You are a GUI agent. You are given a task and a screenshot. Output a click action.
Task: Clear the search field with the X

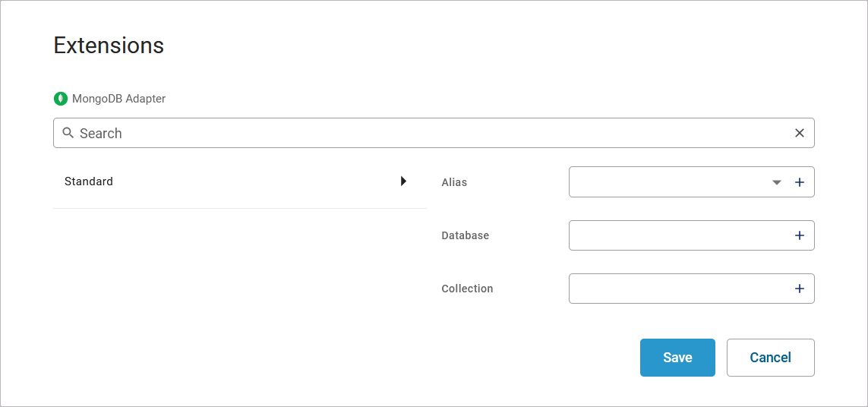click(x=799, y=133)
